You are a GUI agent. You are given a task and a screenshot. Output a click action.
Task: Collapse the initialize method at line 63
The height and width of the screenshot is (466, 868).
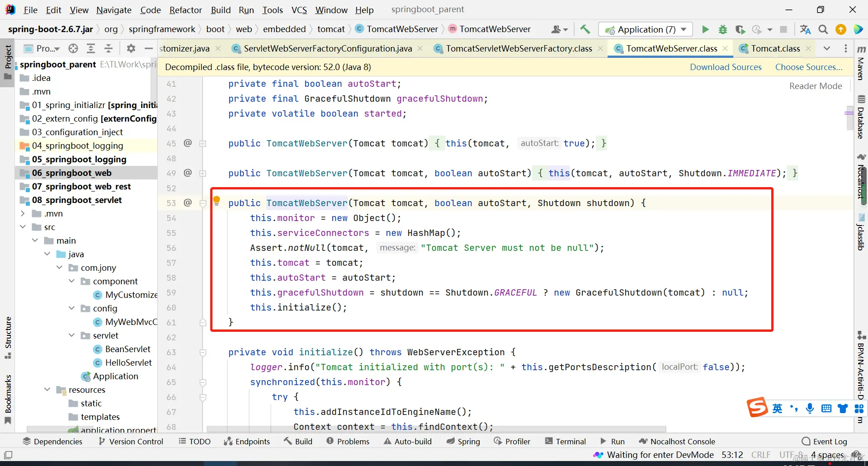tap(203, 353)
